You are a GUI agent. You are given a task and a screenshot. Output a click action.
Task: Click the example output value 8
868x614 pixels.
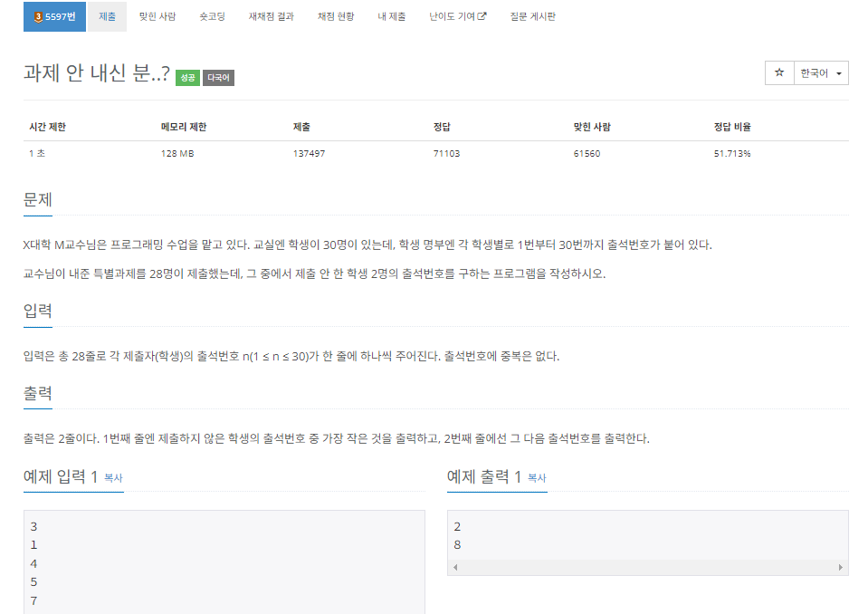457,545
